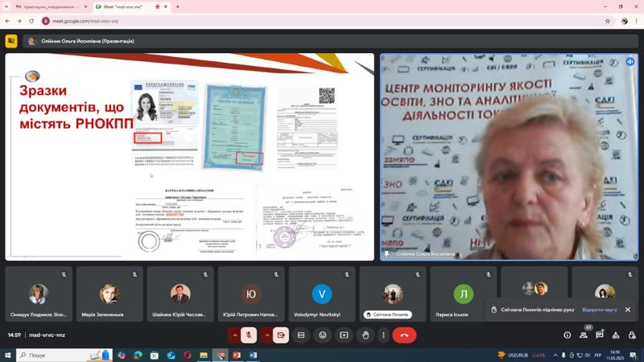644x362 pixels.
Task: Dismiss the raised hand notification
Action: (628, 310)
